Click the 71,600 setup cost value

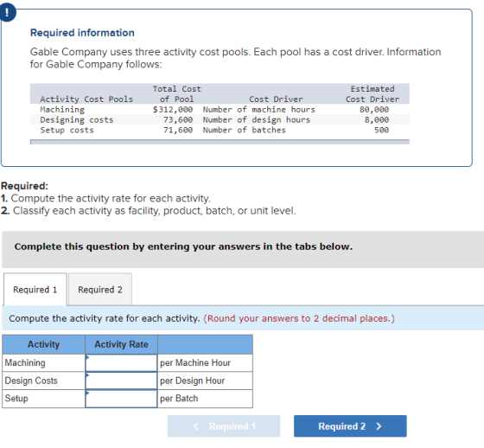178,130
